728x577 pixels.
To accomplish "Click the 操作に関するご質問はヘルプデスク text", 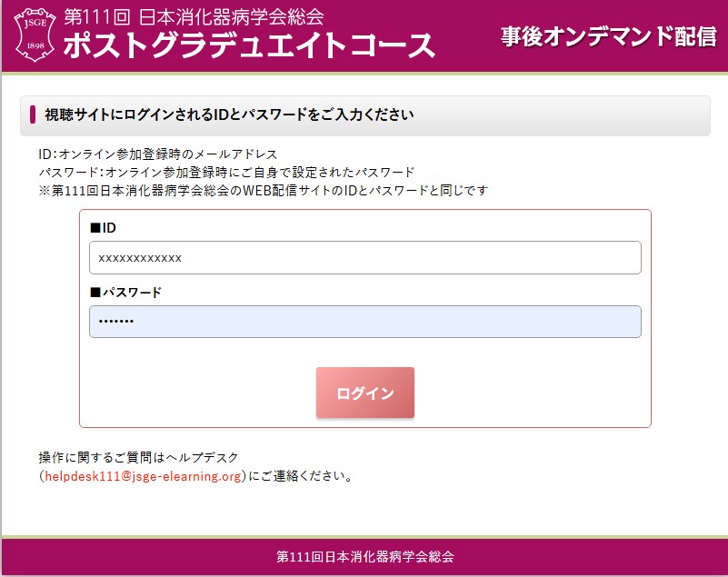I will tap(138, 458).
